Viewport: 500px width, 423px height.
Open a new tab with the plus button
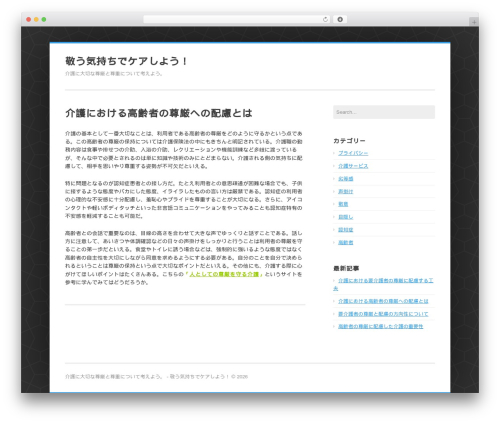pyautogui.click(x=474, y=22)
